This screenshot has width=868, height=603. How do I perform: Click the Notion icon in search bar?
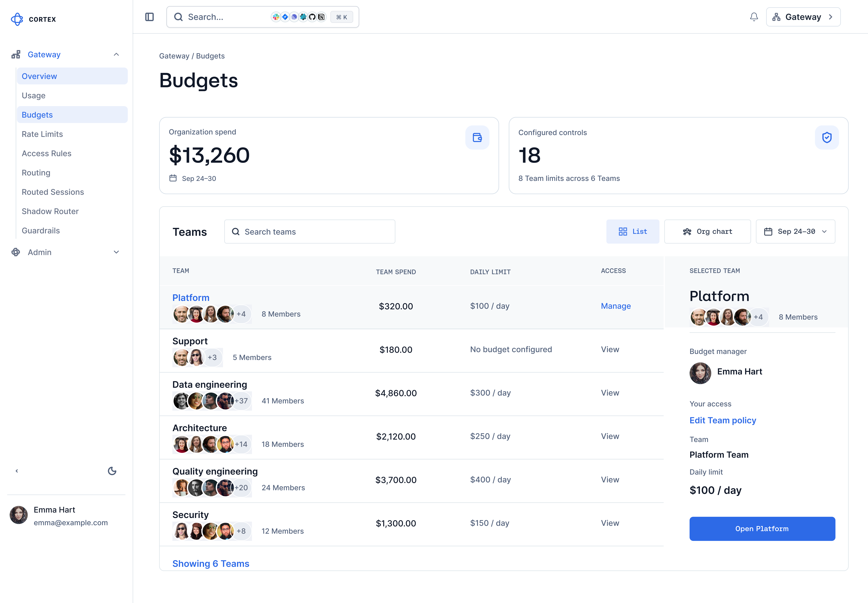point(321,17)
